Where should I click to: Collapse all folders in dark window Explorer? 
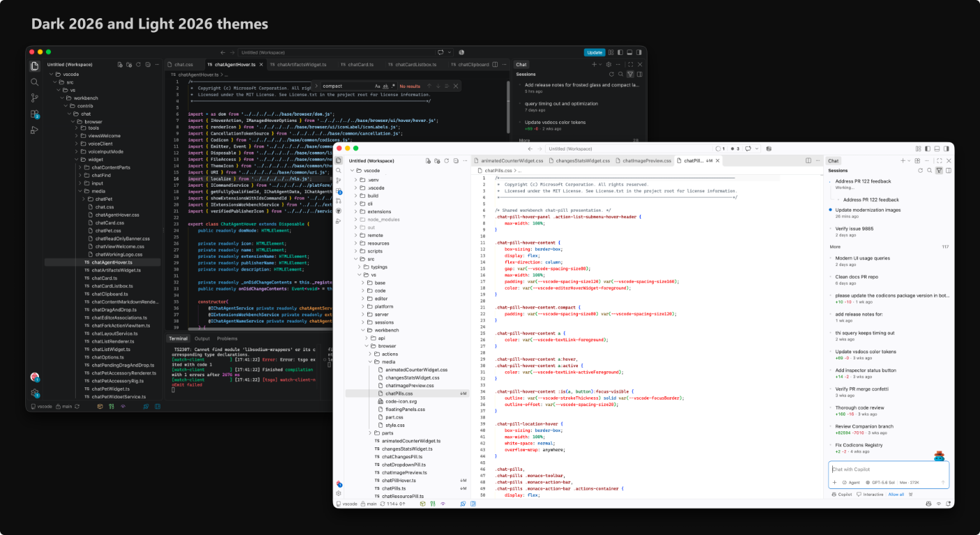click(x=148, y=65)
